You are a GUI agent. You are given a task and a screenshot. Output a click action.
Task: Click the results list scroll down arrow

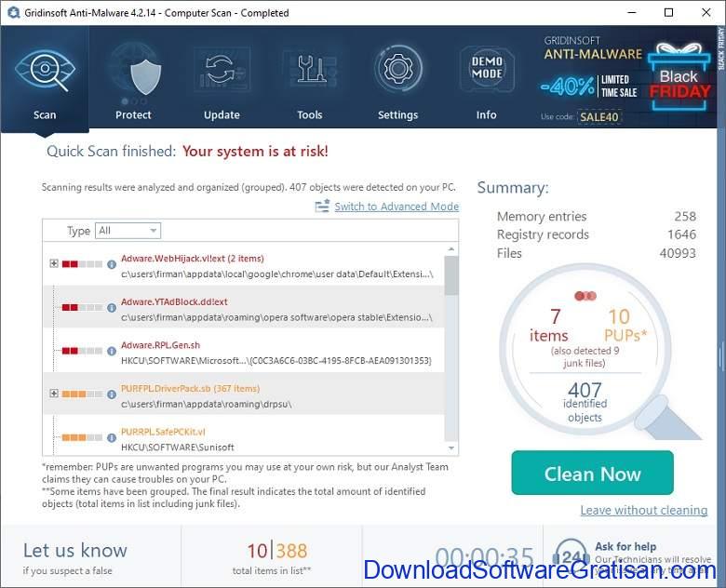point(451,448)
